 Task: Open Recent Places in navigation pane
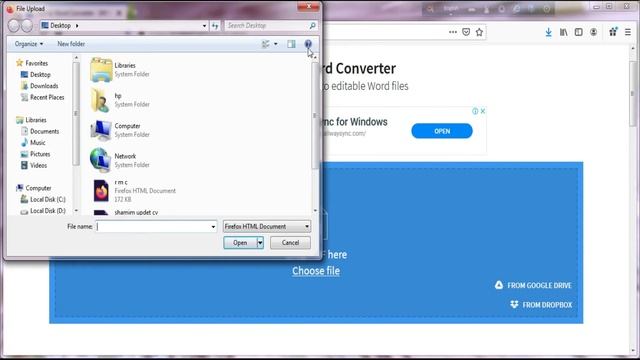(x=42, y=98)
